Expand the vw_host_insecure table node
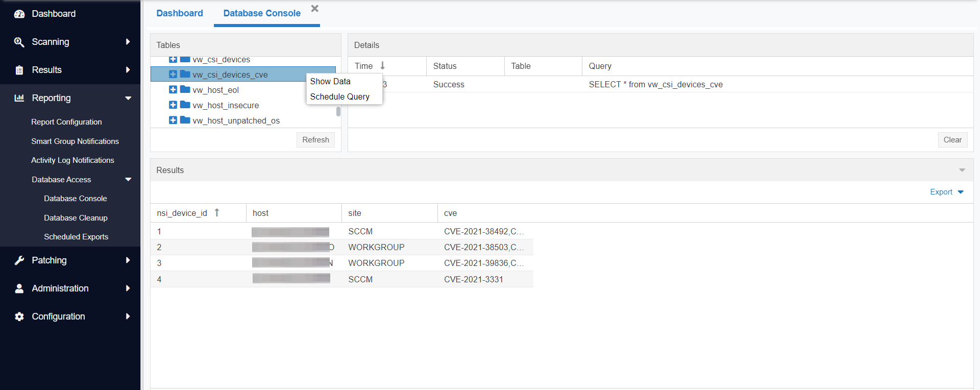The width and height of the screenshot is (980, 390). (x=173, y=105)
